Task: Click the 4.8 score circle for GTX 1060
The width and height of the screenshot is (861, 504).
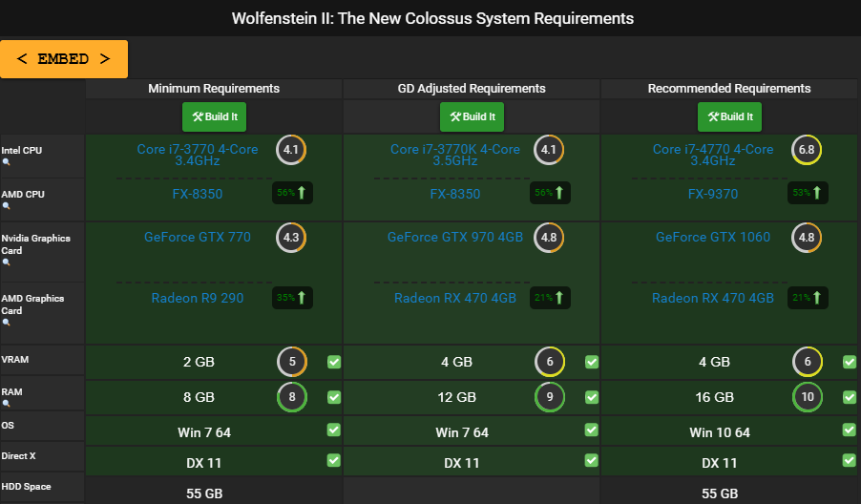Action: pyautogui.click(x=807, y=237)
